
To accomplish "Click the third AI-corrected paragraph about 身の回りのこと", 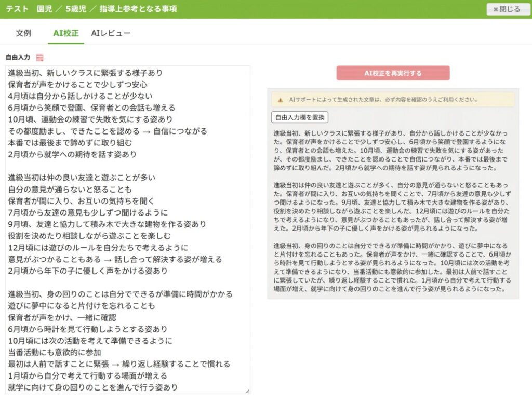I will (x=392, y=267).
